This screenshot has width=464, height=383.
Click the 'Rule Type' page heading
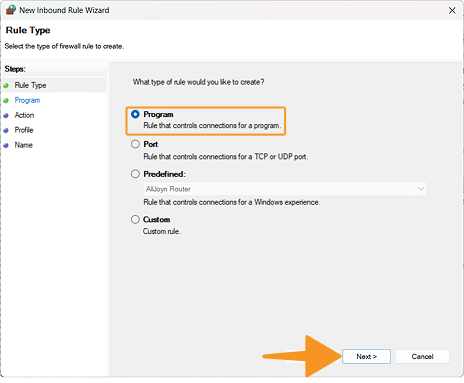[28, 30]
